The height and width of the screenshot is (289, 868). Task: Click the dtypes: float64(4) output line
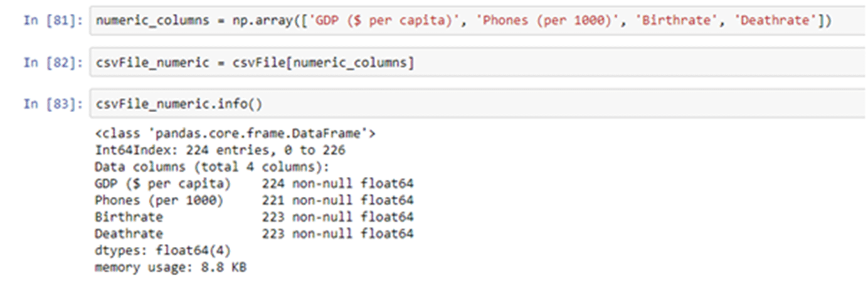pyautogui.click(x=162, y=251)
